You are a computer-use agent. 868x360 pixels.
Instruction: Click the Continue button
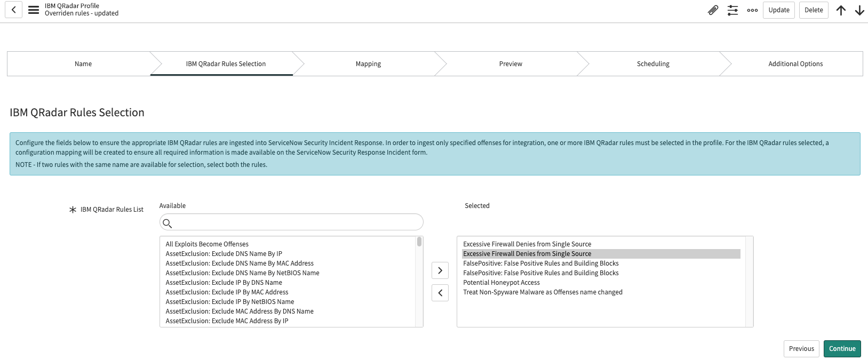842,349
